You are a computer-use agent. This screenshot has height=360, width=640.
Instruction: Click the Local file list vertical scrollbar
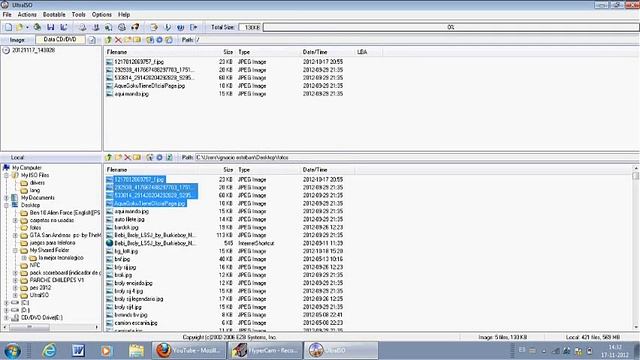point(636,247)
